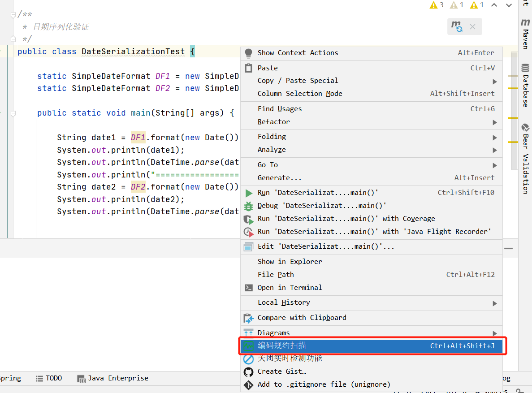Click the blue 关闭实时检测功能 disable icon
532x393 pixels.
pyautogui.click(x=248, y=359)
